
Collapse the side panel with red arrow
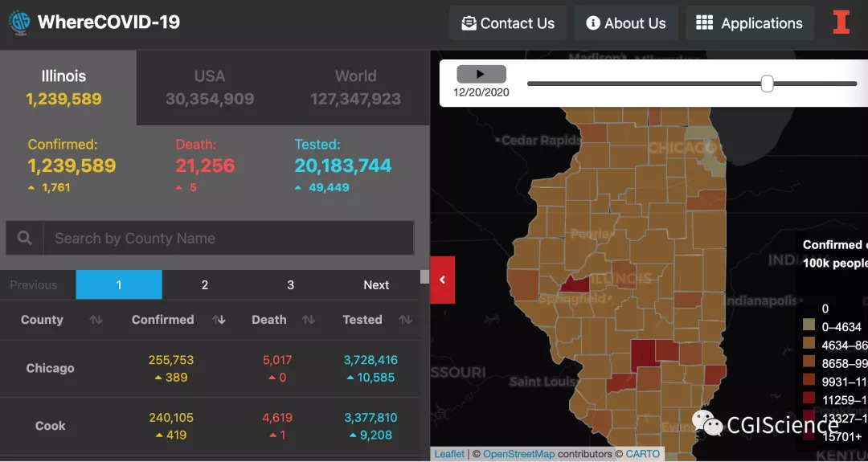(443, 280)
